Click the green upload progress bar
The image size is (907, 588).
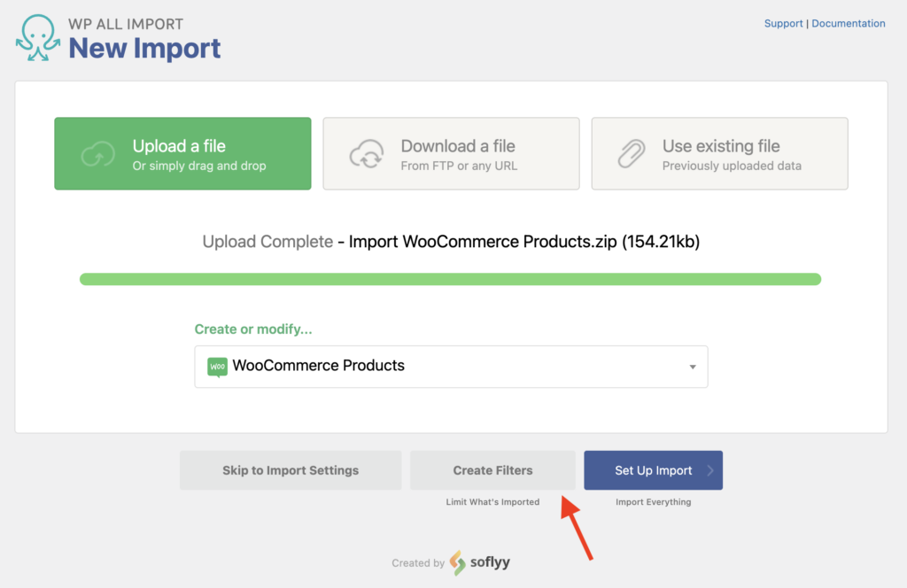pyautogui.click(x=451, y=278)
